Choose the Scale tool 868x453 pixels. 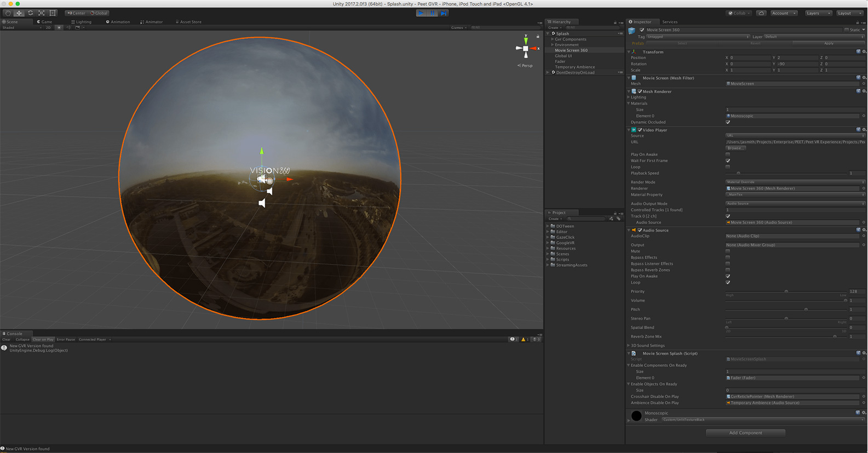(x=42, y=13)
